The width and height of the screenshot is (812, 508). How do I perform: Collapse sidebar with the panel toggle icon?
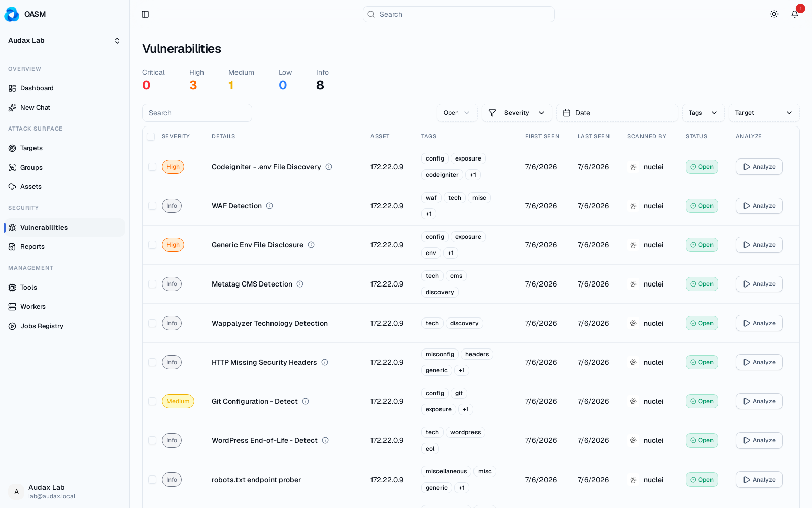tap(145, 14)
